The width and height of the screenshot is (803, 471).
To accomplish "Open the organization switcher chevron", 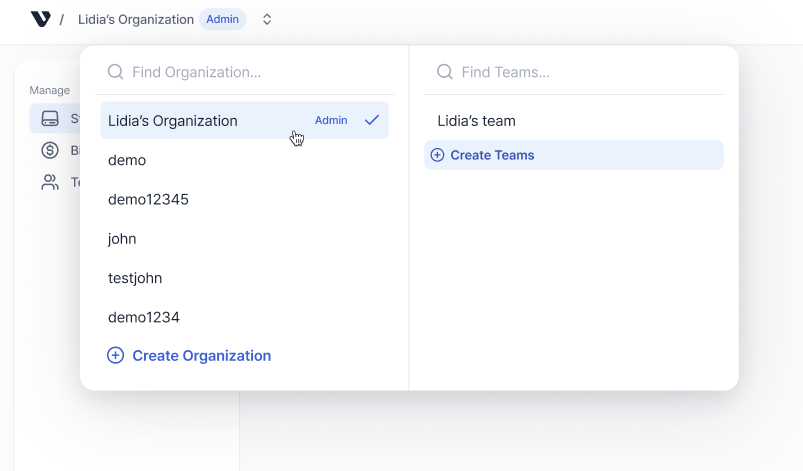I will [267, 19].
